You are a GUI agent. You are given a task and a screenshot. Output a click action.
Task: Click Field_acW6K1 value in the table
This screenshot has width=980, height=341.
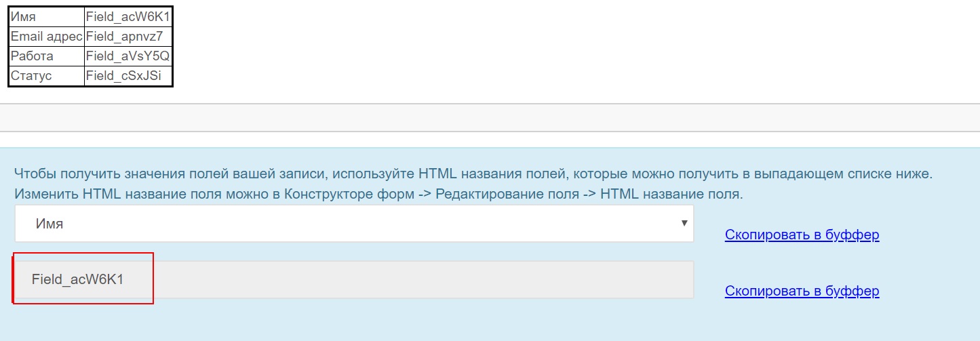(128, 18)
